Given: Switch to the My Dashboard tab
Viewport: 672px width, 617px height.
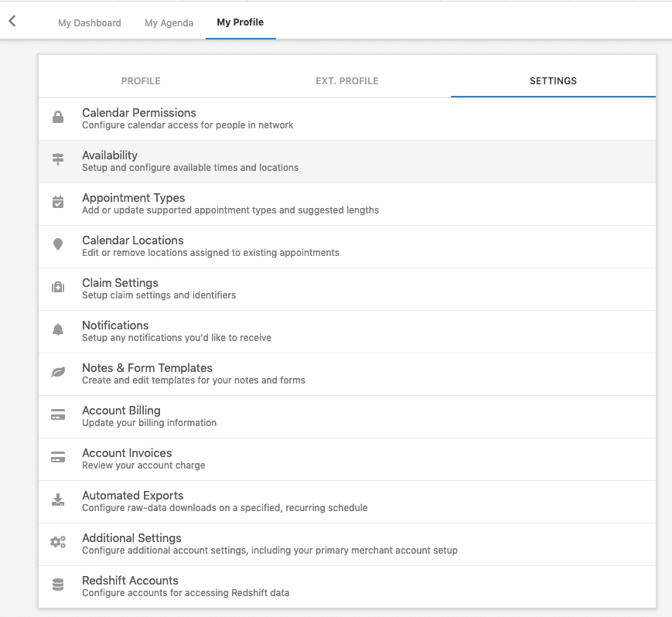Looking at the screenshot, I should pyautogui.click(x=90, y=22).
